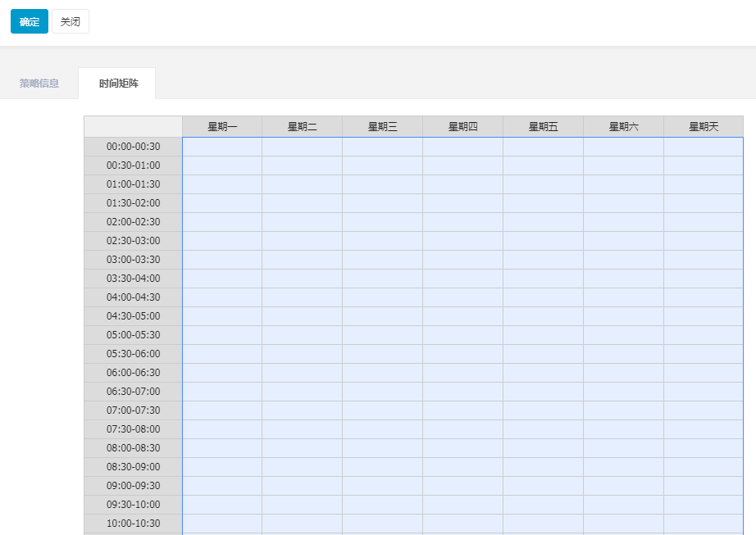Select the 08:00-08:30 row header
This screenshot has height=535, width=756.
(134, 448)
